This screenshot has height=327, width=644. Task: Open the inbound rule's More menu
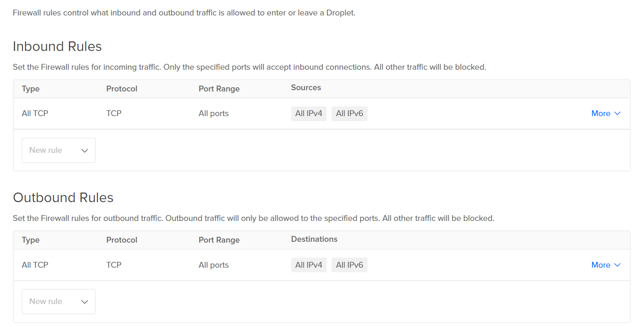coord(606,114)
